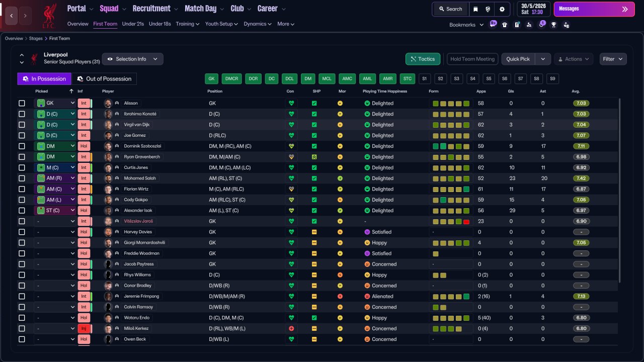Open the bookmark icon beside Search
This screenshot has height=362, width=644.
point(476,9)
